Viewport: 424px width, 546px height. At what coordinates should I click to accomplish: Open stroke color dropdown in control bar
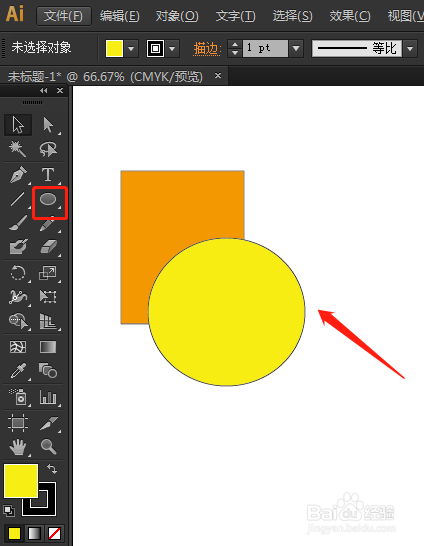point(172,48)
